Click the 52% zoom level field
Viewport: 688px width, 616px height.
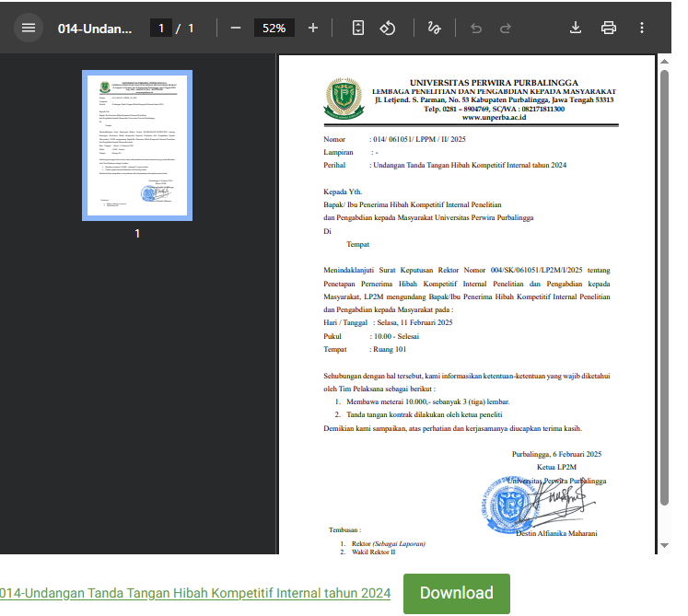pos(274,28)
